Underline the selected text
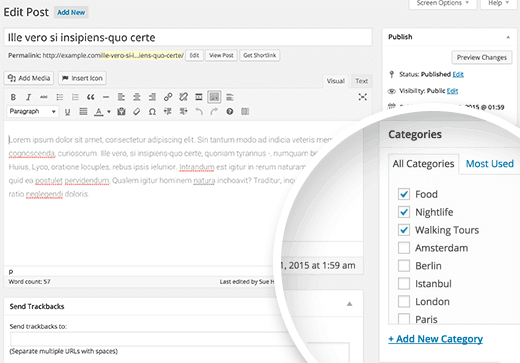 pyautogui.click(x=67, y=112)
